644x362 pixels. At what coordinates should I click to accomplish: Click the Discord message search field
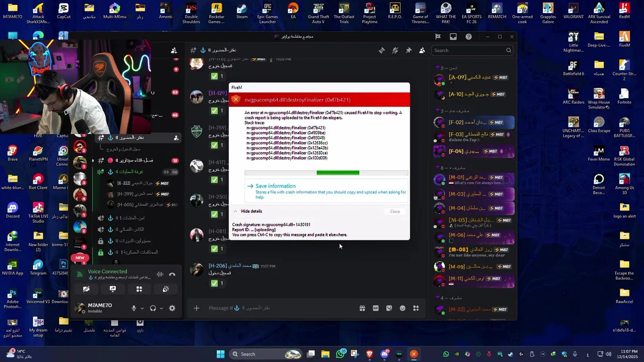click(x=472, y=50)
